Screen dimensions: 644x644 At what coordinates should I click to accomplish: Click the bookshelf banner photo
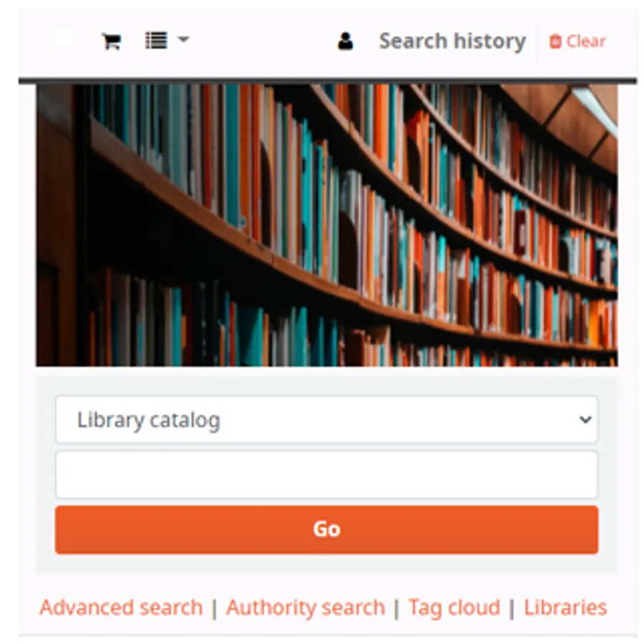326,225
